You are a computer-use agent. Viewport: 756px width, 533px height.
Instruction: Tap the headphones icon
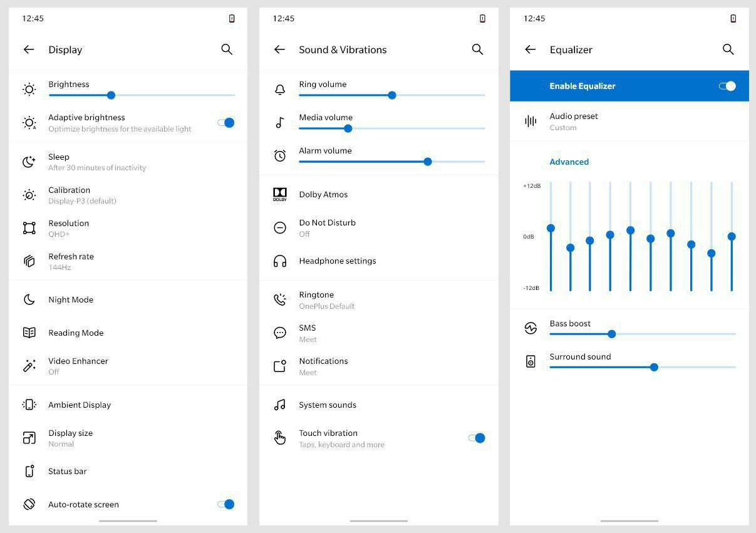280,261
